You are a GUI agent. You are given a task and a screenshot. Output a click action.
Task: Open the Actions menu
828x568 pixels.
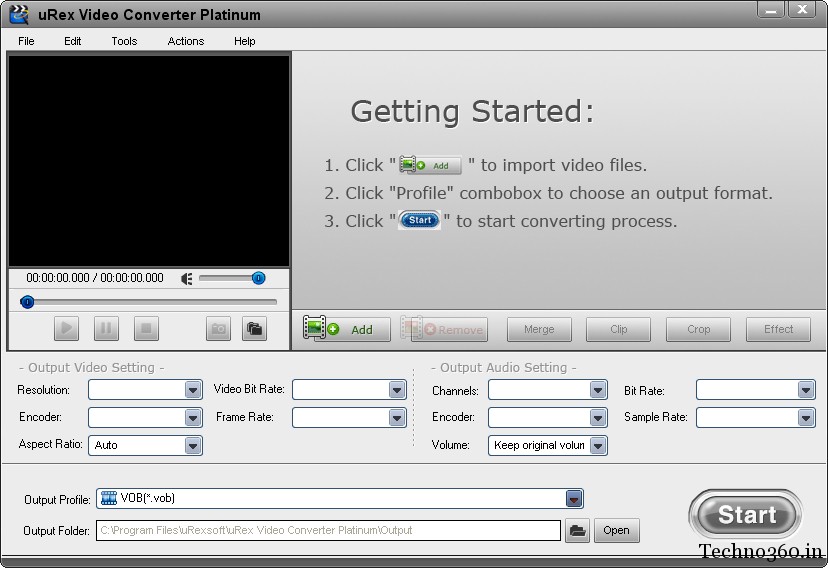tap(185, 41)
